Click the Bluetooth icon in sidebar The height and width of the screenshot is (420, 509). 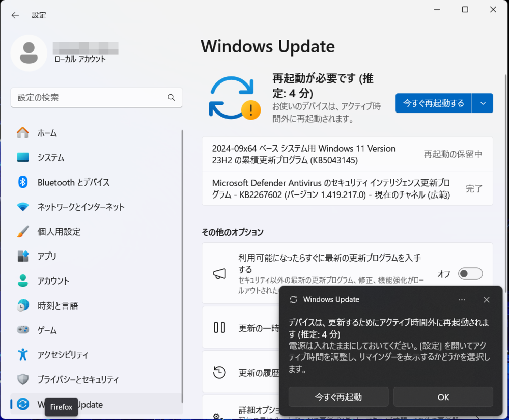pyautogui.click(x=23, y=182)
